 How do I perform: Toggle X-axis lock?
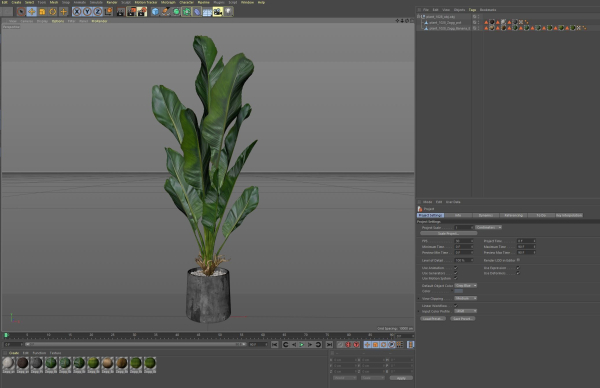(x=77, y=12)
